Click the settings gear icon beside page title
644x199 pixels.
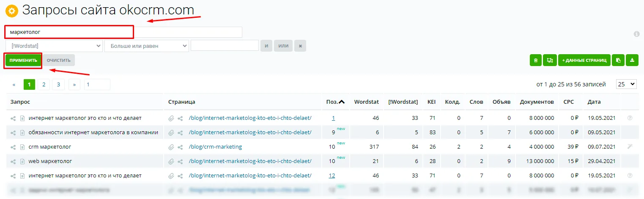tap(12, 11)
